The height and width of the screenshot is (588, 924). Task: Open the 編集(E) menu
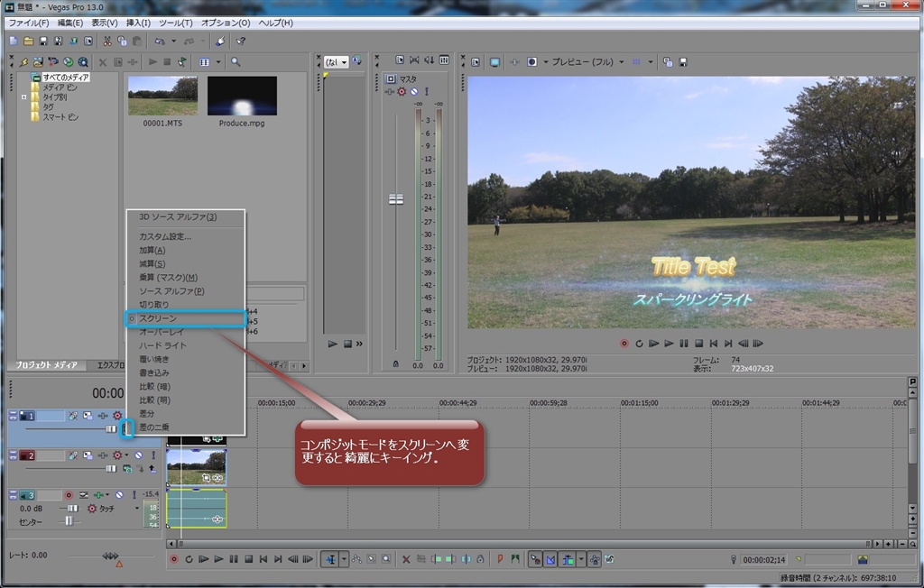(x=70, y=23)
